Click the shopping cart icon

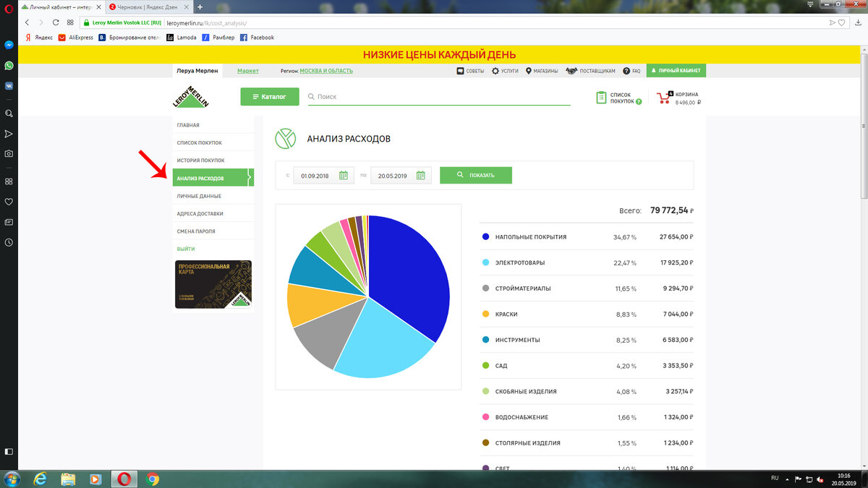click(664, 97)
